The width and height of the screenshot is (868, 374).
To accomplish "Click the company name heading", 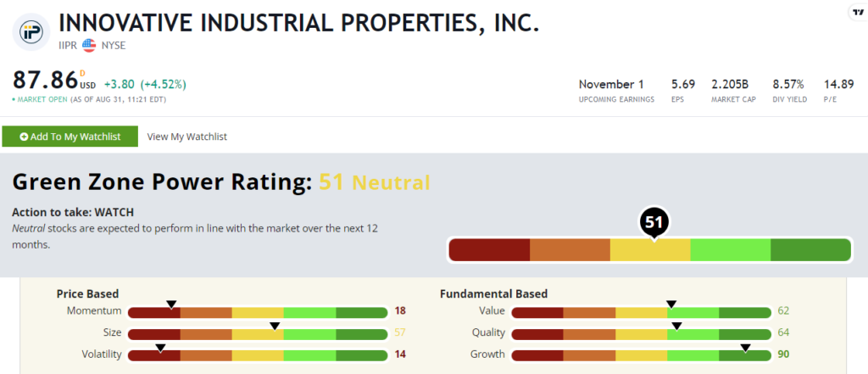I will [x=298, y=22].
